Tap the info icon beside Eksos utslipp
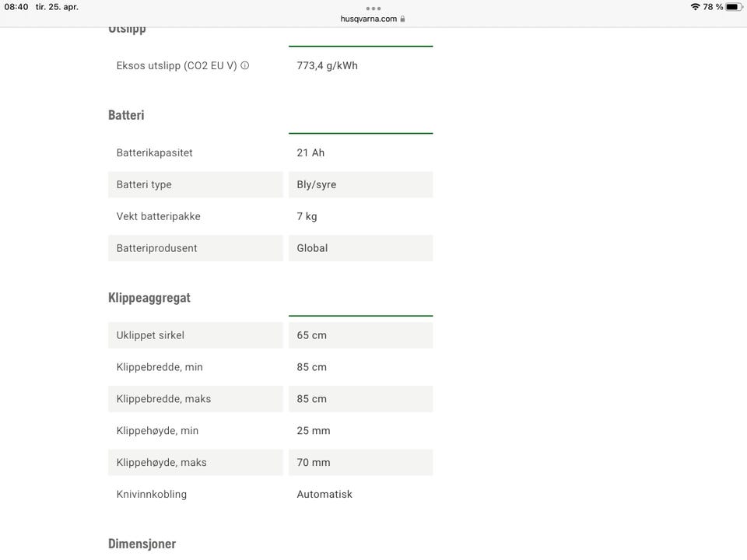This screenshot has width=747, height=560. 245,65
